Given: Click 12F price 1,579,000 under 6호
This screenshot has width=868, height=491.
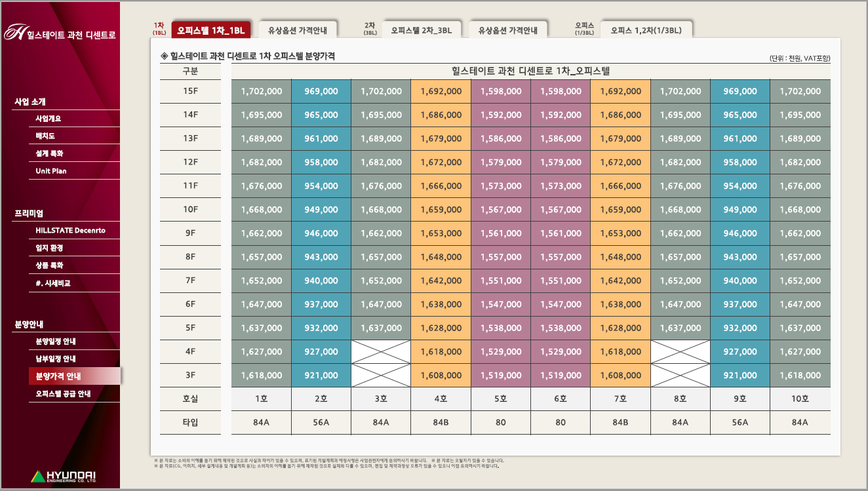Looking at the screenshot, I should (x=561, y=162).
